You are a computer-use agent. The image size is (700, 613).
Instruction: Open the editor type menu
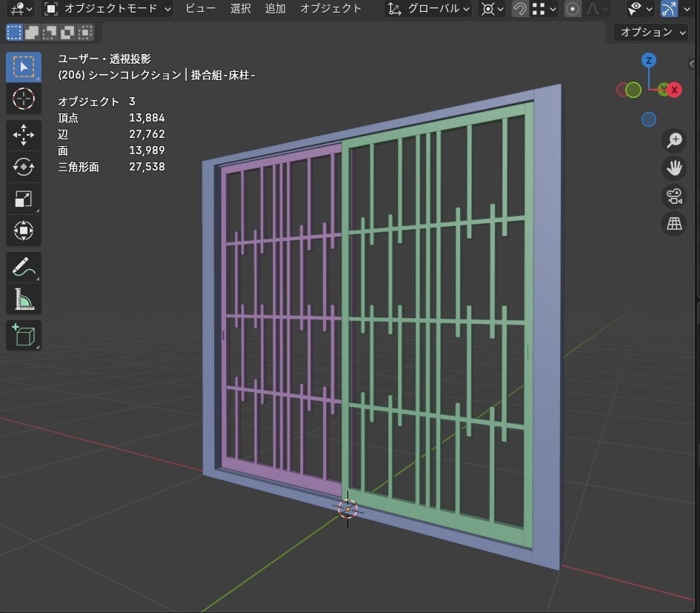point(21,8)
